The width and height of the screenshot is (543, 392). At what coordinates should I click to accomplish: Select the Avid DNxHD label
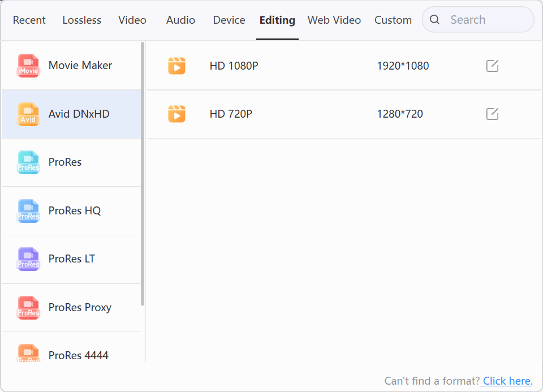[79, 114]
